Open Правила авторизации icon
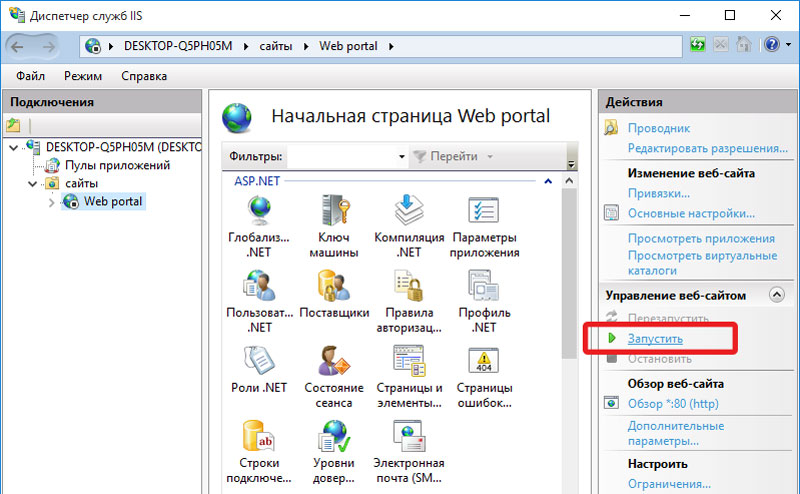The image size is (800, 494). pos(409,285)
